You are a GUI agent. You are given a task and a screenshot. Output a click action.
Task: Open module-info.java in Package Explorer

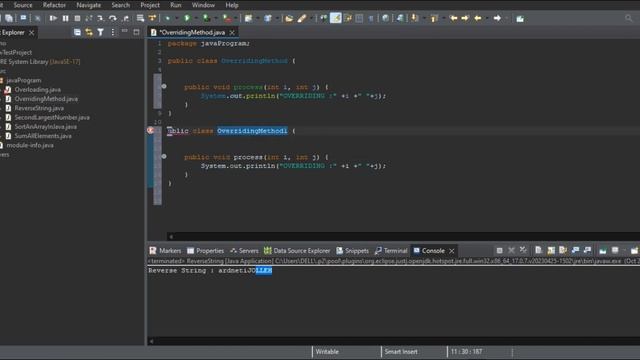pyautogui.click(x=30, y=145)
